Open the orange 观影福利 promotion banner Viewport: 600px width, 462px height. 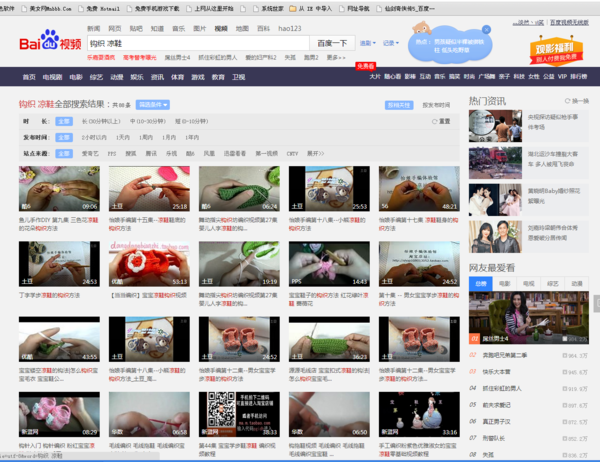(x=556, y=51)
